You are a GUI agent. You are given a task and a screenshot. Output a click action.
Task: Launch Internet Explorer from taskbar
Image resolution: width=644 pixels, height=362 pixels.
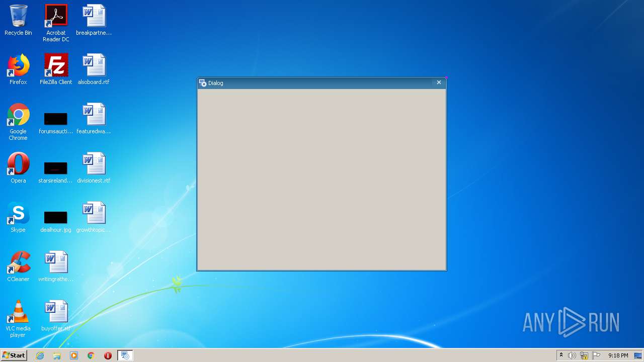click(x=40, y=355)
